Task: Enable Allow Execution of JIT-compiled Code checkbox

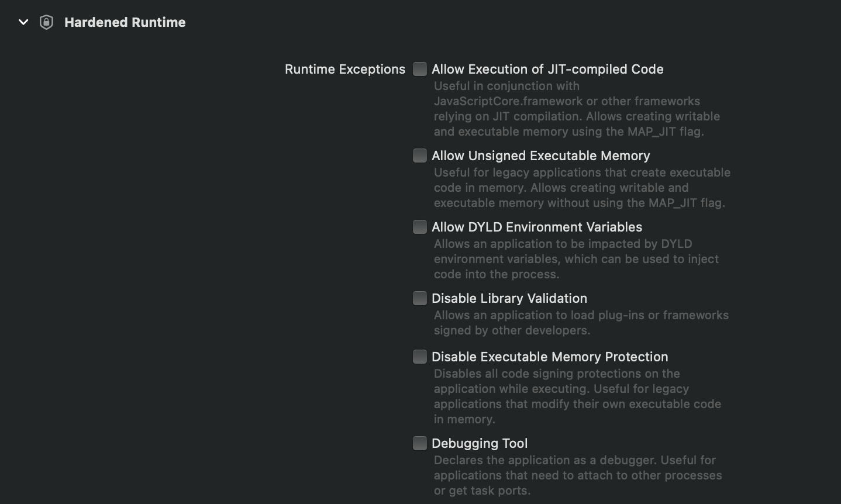Action: coord(420,69)
